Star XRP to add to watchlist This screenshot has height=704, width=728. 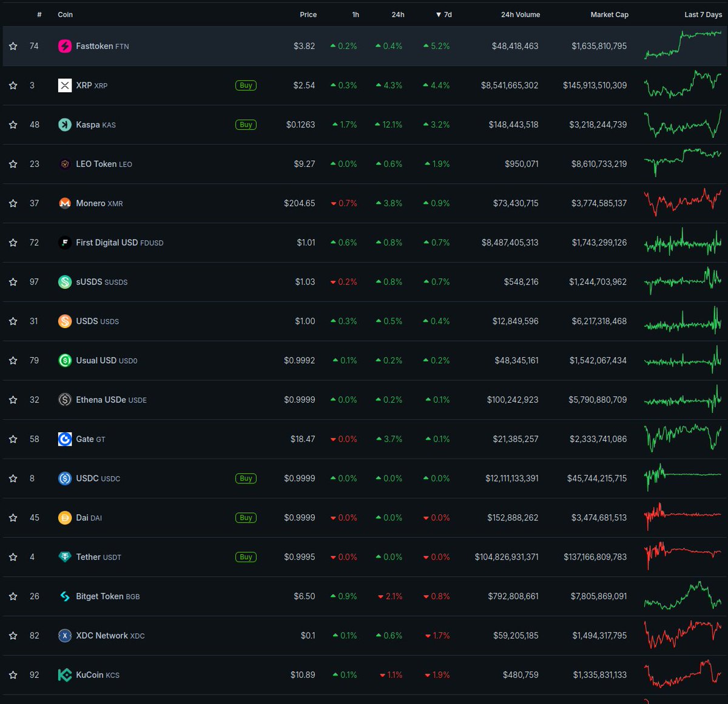pyautogui.click(x=13, y=85)
